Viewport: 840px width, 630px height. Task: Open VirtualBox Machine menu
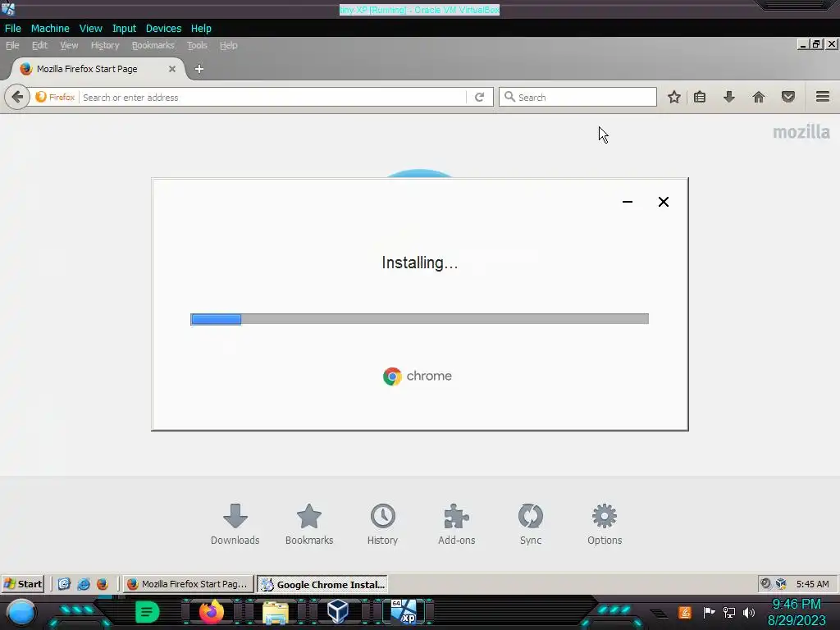pyautogui.click(x=50, y=29)
